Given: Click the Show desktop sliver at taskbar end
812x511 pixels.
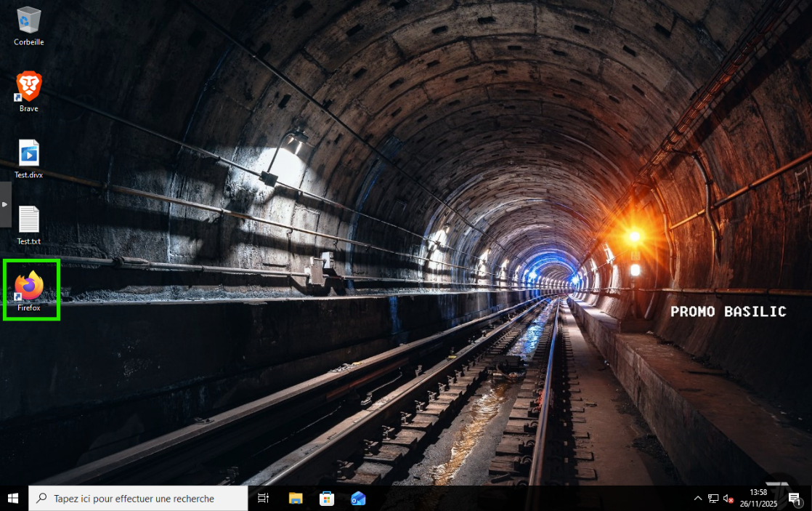Looking at the screenshot, I should click(x=810, y=499).
